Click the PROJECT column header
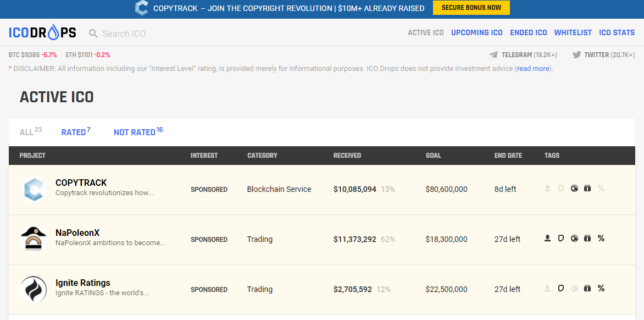This screenshot has height=320, width=644. coord(32,155)
